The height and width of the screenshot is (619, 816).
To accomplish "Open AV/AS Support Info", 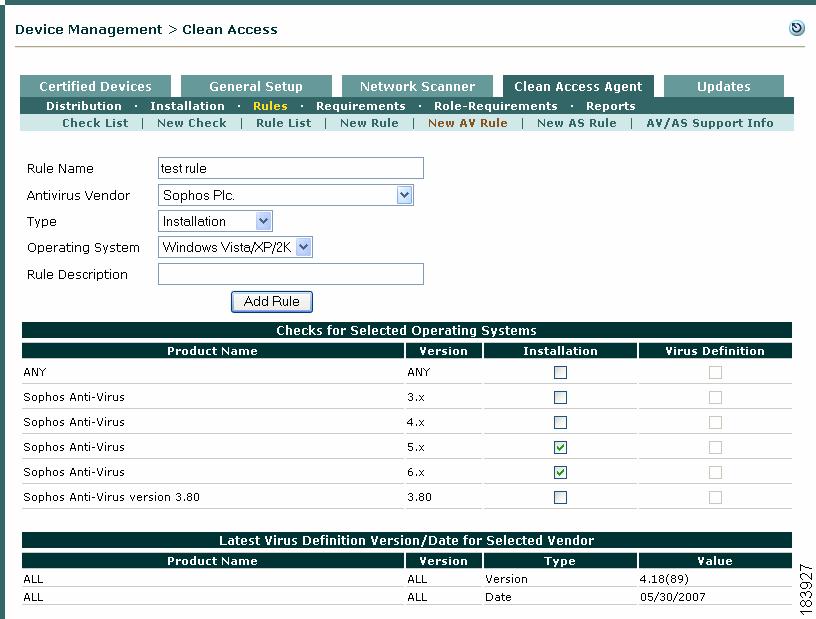I will click(710, 123).
